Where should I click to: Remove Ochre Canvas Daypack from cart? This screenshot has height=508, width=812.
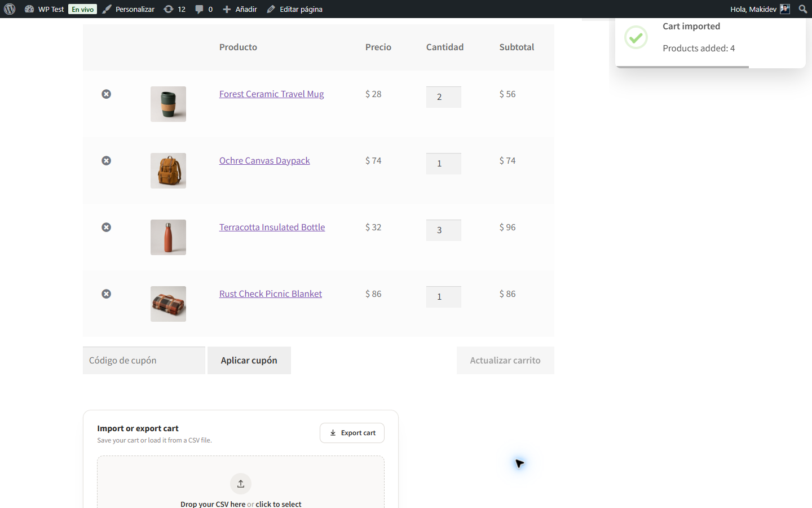(x=106, y=161)
